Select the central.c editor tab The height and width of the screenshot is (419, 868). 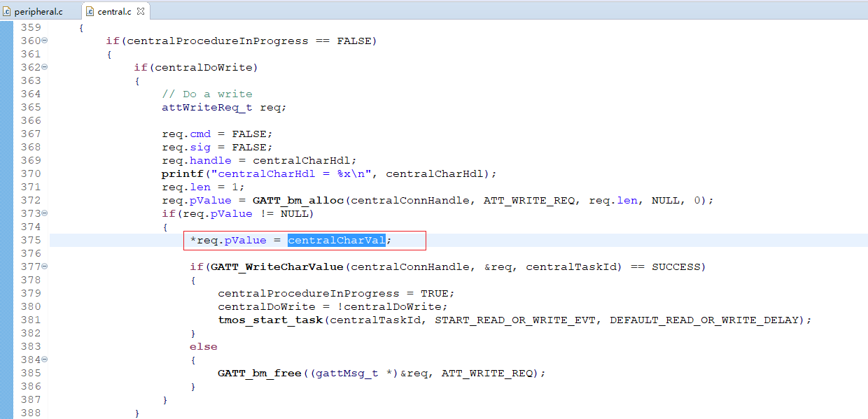tap(114, 11)
